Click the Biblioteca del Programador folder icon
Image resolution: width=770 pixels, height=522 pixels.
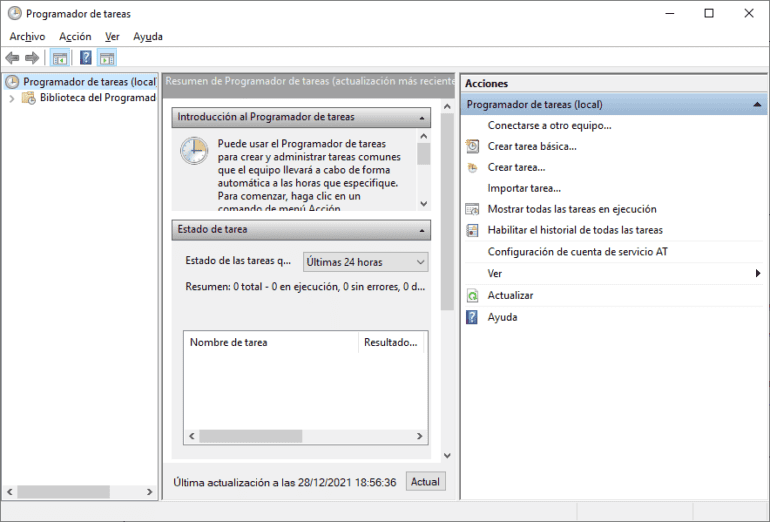point(29,98)
